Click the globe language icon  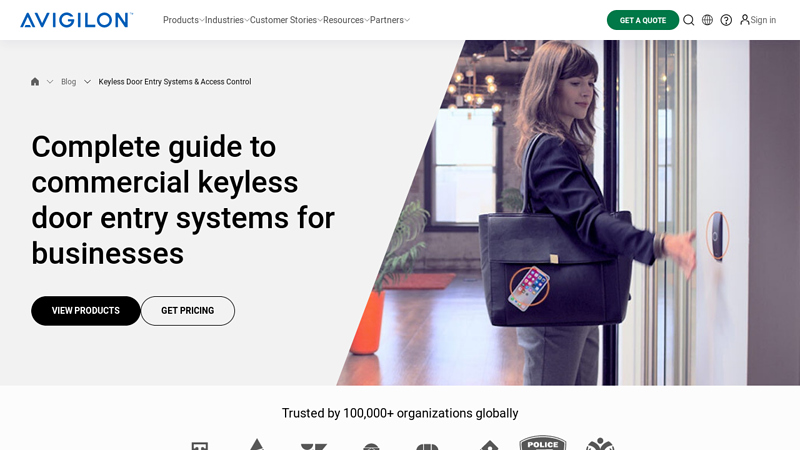click(x=707, y=20)
